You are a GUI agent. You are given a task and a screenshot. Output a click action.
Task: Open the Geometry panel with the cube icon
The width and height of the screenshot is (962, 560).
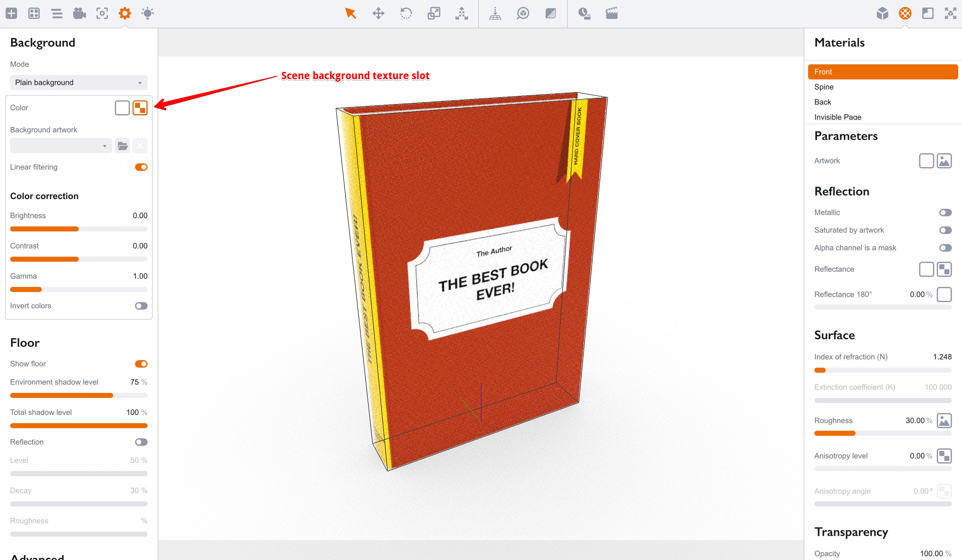[882, 13]
